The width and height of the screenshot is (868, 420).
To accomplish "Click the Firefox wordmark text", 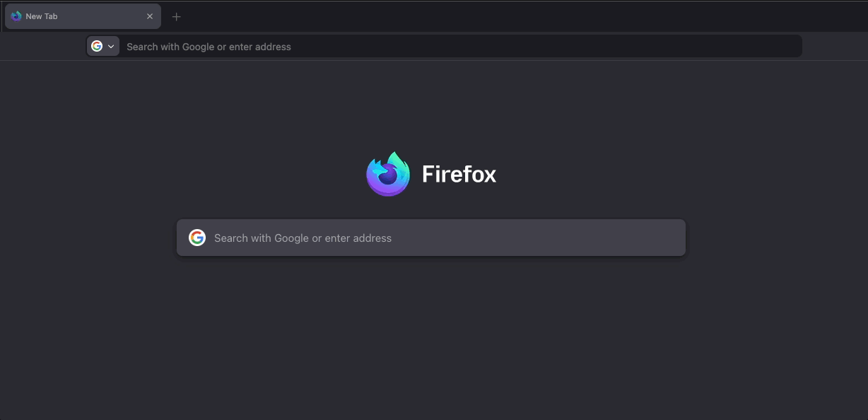I will [459, 174].
